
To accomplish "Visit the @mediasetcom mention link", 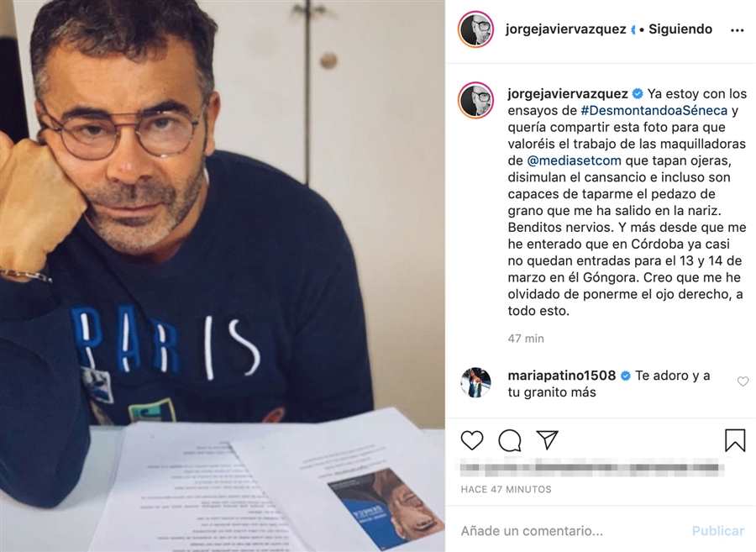I will pos(574,160).
